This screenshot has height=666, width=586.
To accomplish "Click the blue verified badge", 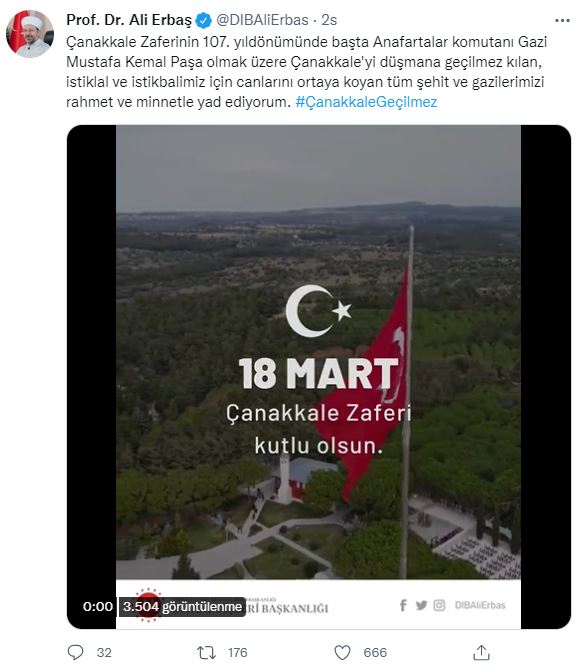I will coord(204,20).
